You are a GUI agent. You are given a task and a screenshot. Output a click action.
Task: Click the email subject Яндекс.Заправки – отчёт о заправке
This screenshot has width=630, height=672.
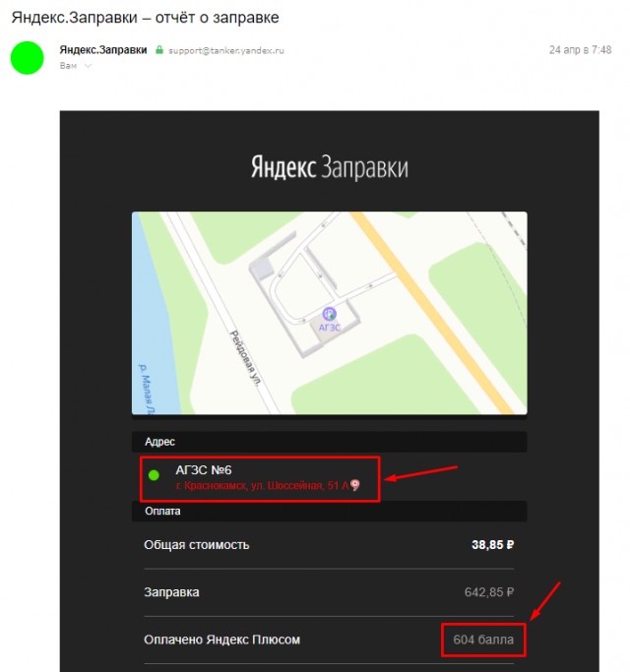coord(145,18)
